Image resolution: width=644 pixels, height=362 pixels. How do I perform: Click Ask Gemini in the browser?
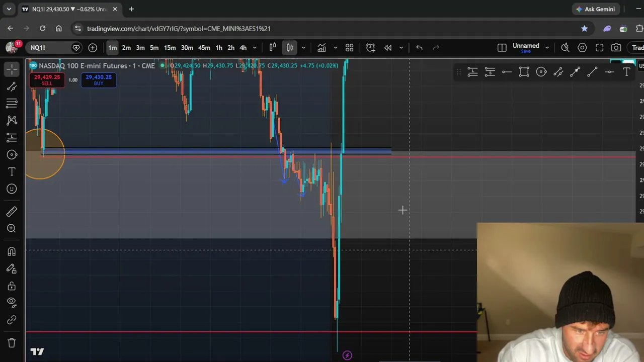(x=595, y=9)
